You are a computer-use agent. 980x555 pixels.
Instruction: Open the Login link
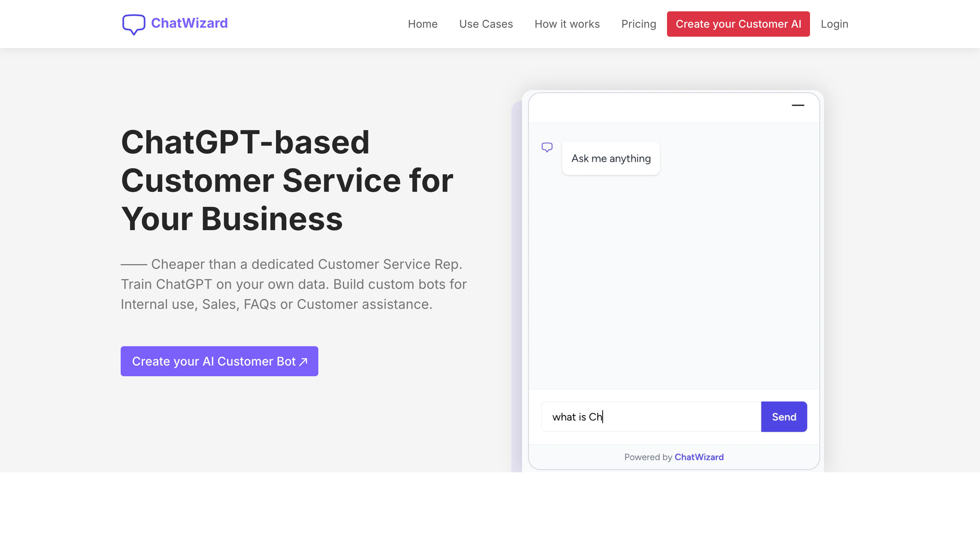(x=834, y=24)
